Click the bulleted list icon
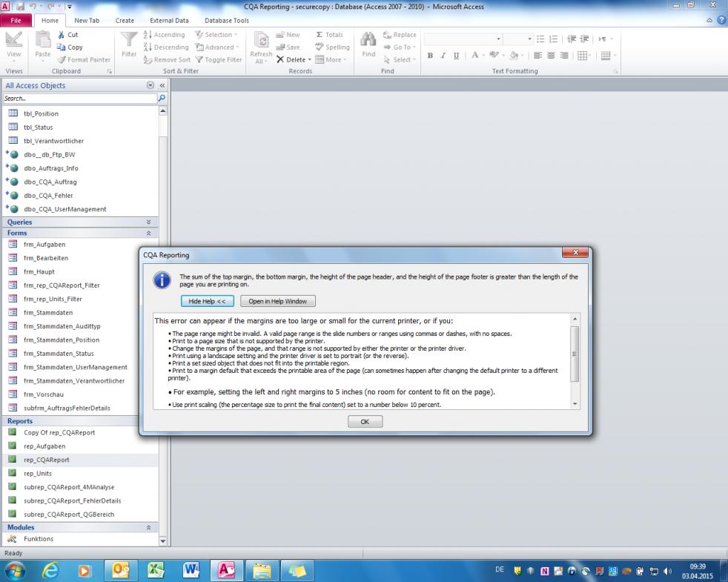 (540, 39)
